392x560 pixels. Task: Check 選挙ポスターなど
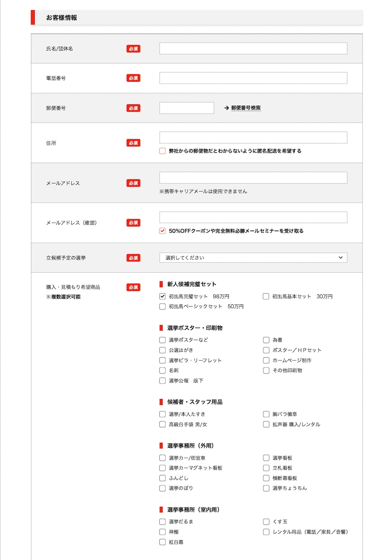click(162, 340)
